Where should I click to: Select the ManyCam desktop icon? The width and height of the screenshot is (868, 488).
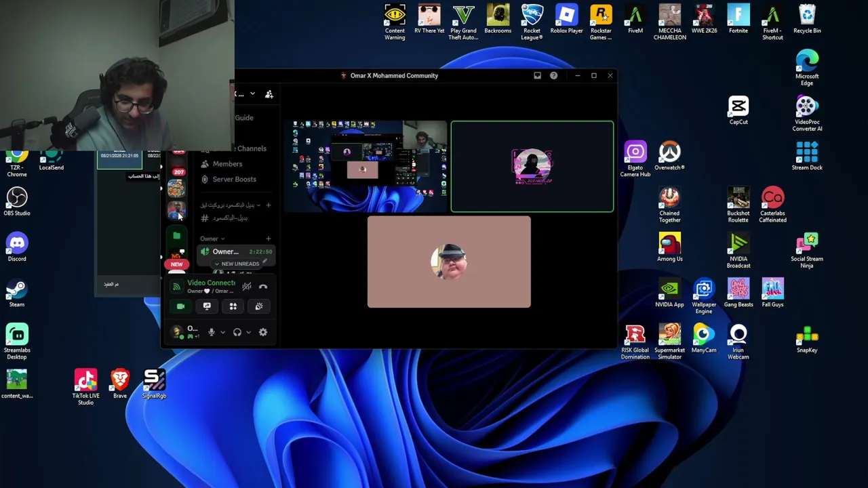pyautogui.click(x=704, y=338)
